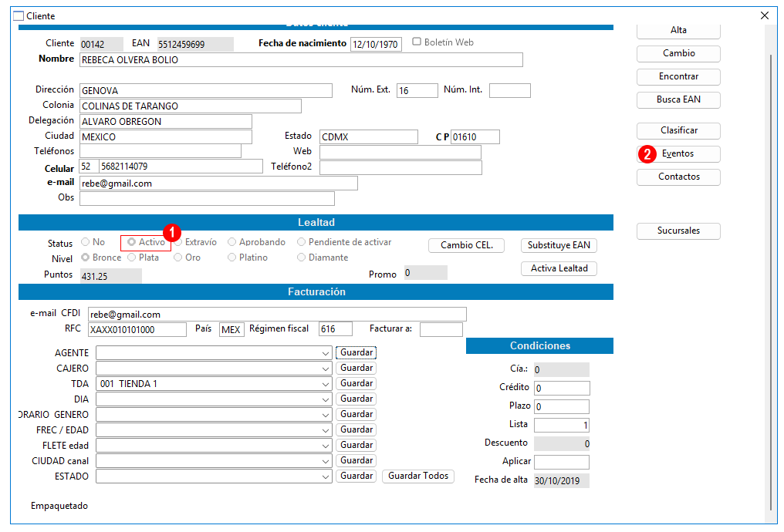
Task: Click the Plazo input field
Action: [x=562, y=406]
